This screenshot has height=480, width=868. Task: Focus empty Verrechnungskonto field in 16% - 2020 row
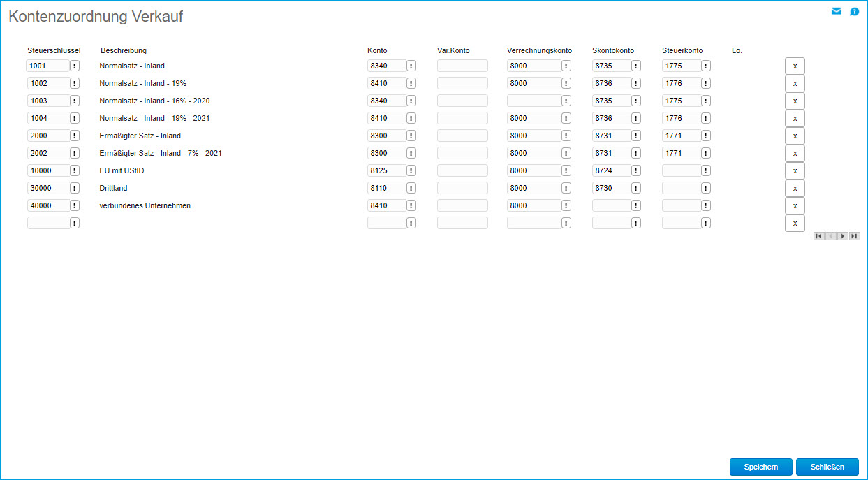(534, 101)
